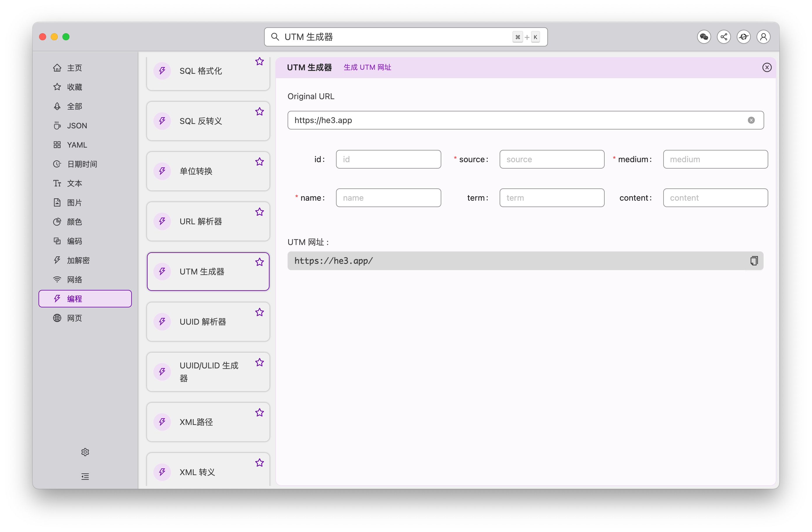The width and height of the screenshot is (812, 532).
Task: Favorite the UTM 生成器 tool
Action: [260, 262]
